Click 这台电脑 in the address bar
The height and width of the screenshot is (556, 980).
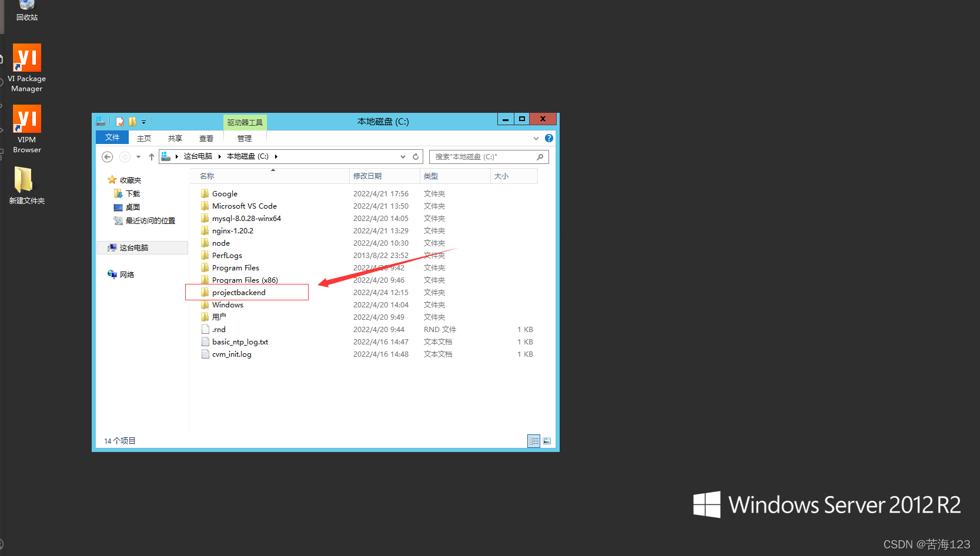(x=198, y=156)
